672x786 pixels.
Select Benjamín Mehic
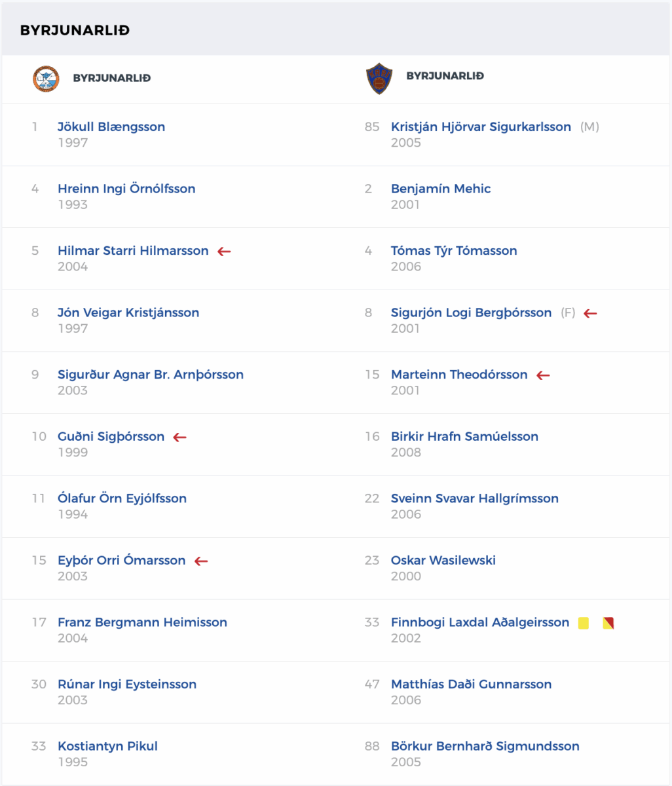point(441,189)
